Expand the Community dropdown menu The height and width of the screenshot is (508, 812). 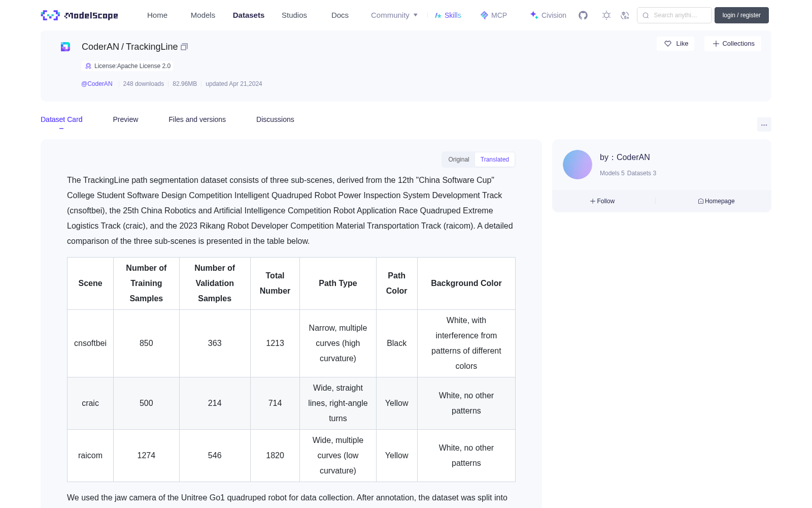394,15
